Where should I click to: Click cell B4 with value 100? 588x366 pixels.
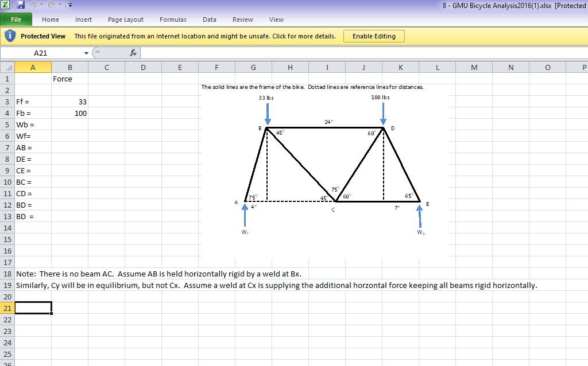click(69, 114)
